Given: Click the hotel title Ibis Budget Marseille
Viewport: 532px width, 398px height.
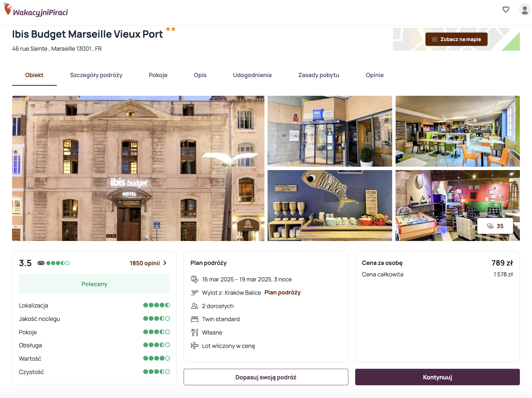Looking at the screenshot, I should click(x=87, y=34).
